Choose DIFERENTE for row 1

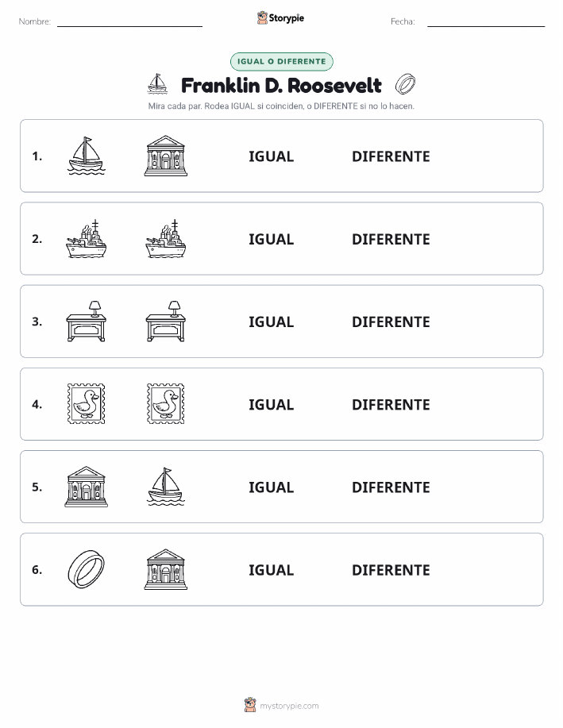391,156
